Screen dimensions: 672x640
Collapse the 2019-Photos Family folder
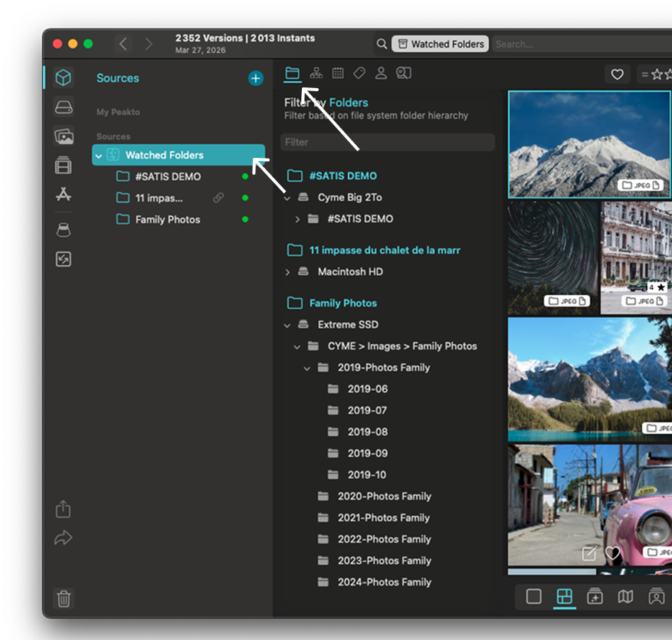[x=307, y=368]
